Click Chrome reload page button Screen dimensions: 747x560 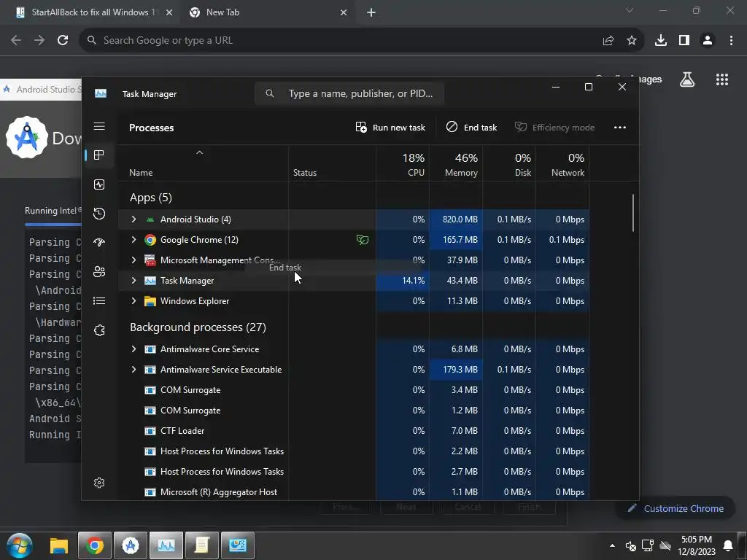pos(63,40)
